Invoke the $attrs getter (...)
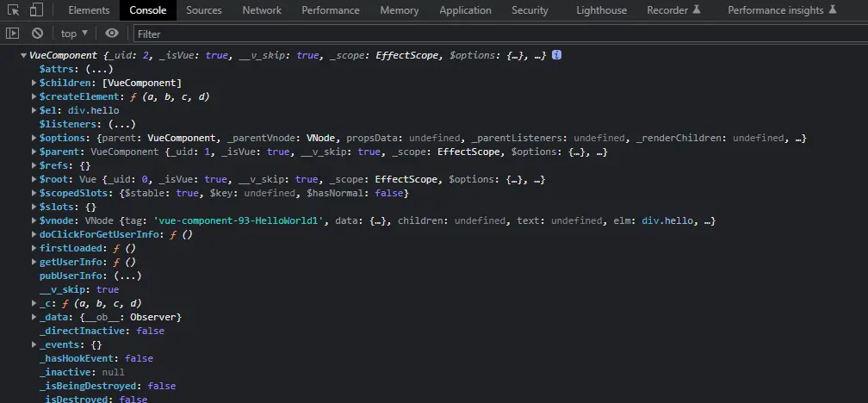 pyautogui.click(x=99, y=69)
